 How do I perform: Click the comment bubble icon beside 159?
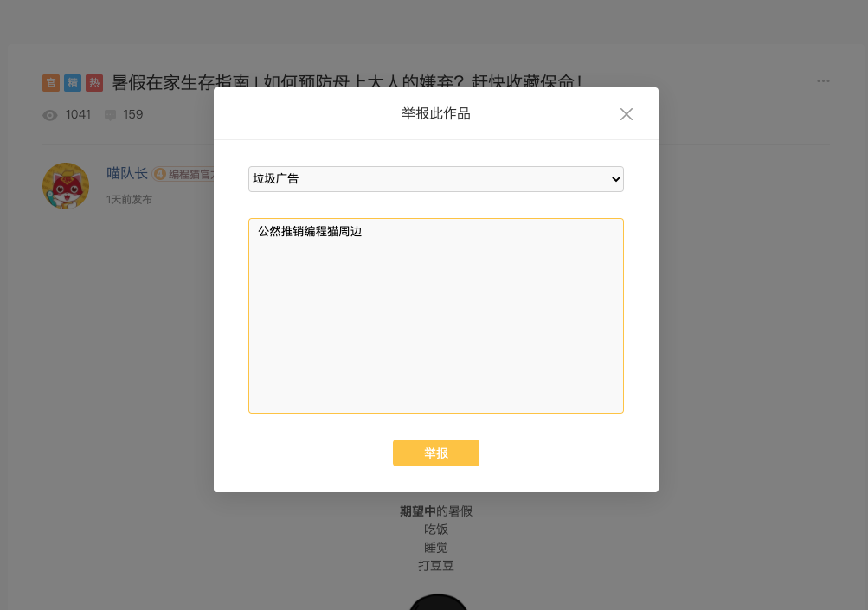[x=110, y=115]
